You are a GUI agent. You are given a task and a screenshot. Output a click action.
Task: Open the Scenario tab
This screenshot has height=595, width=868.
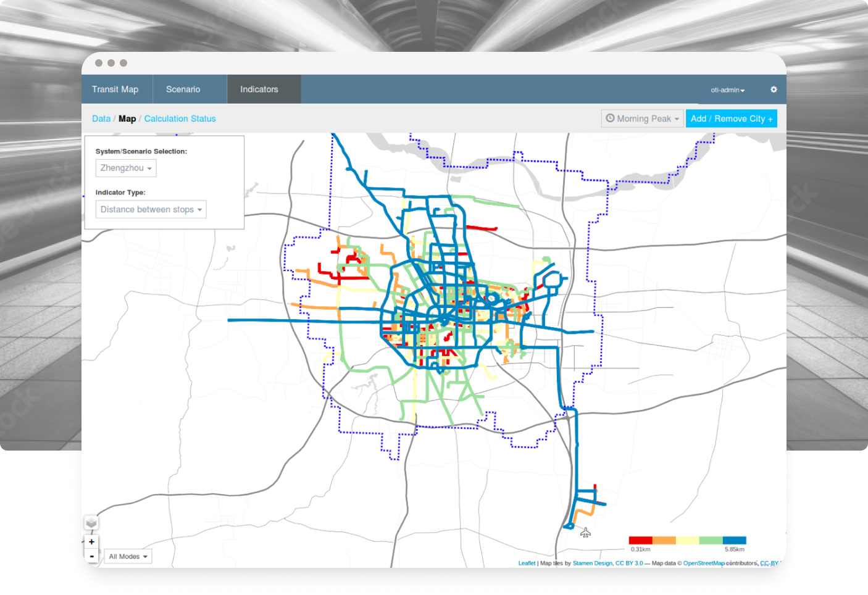[x=183, y=89]
